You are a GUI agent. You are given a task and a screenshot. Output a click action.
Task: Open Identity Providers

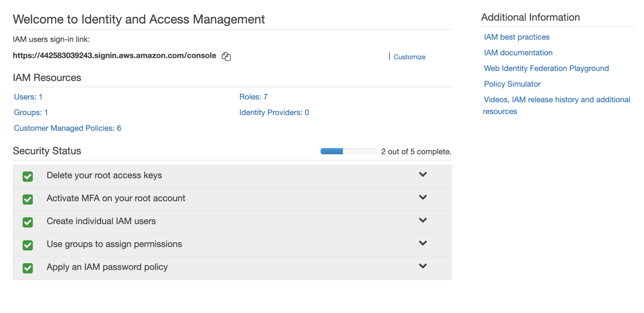click(x=274, y=112)
